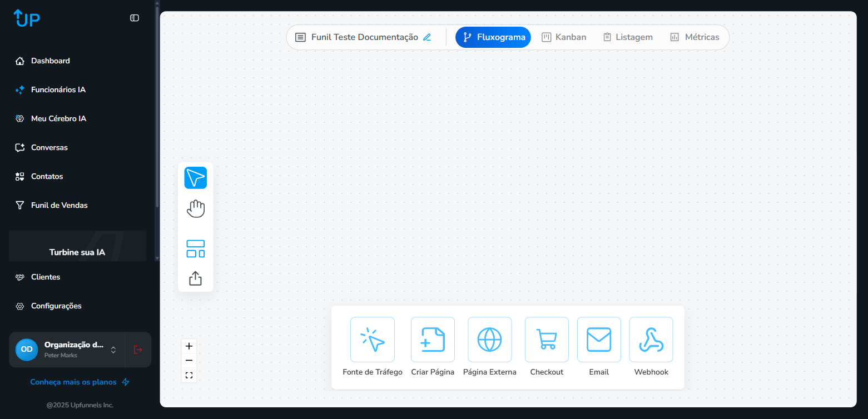Add a Checkout node

tap(547, 340)
